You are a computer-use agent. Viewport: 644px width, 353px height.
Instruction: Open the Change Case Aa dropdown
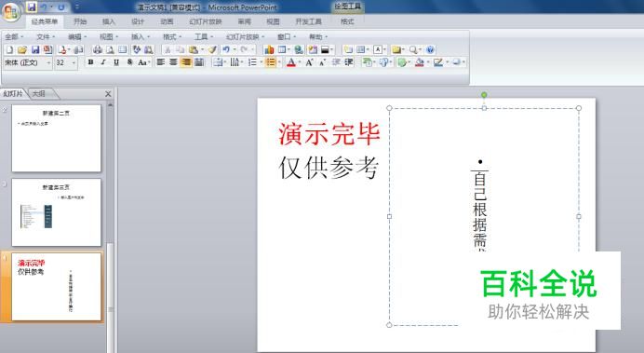(143, 62)
